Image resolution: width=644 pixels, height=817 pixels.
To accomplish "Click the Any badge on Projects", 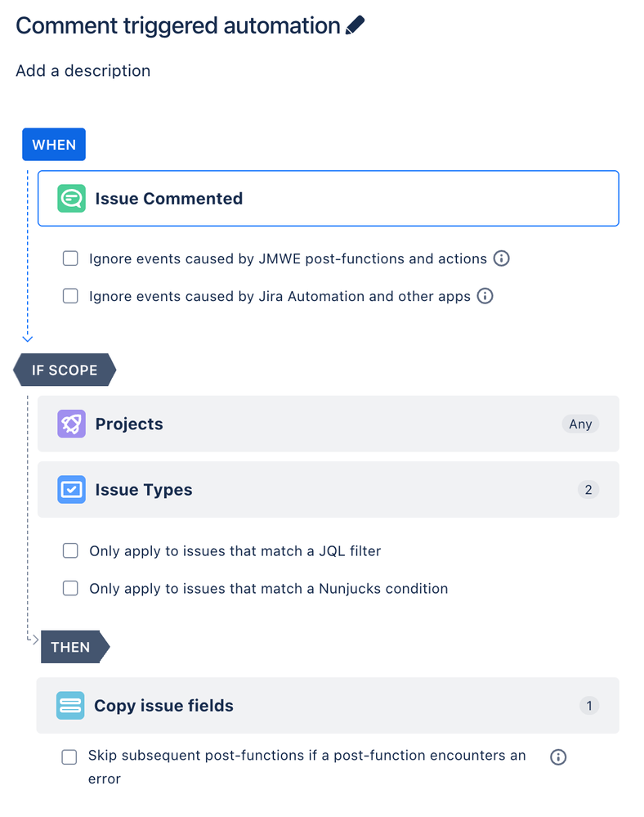I will (x=580, y=424).
